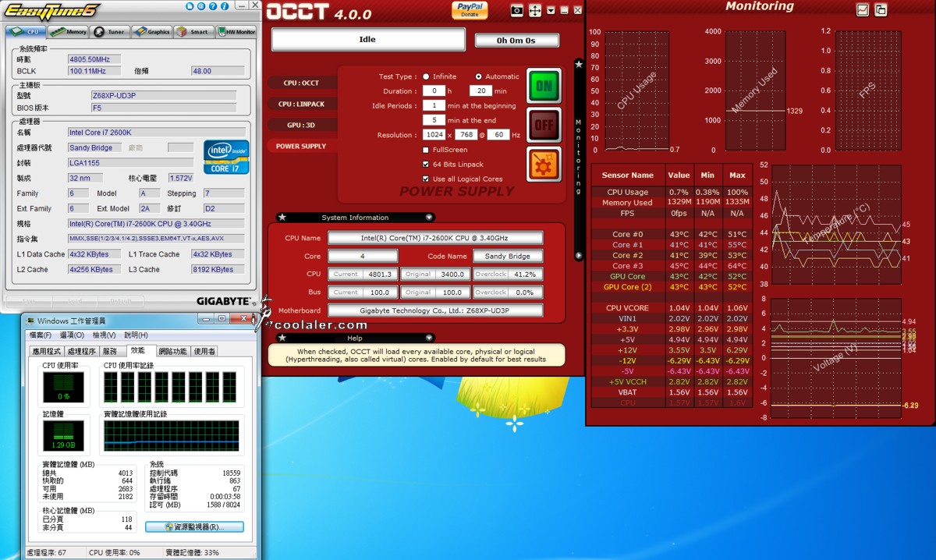Switch to the CPU : OCCT test tab
This screenshot has height=560, width=936.
click(x=302, y=83)
